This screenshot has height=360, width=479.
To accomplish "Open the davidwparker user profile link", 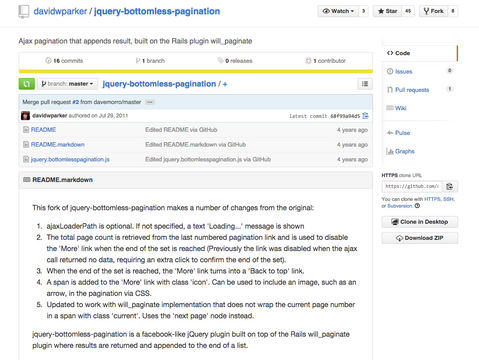I will coord(60,11).
